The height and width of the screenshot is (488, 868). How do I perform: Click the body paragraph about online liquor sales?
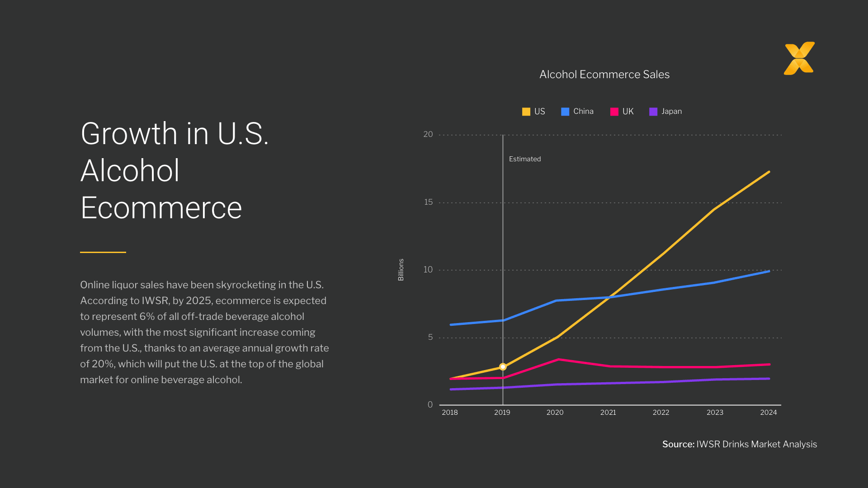(204, 332)
